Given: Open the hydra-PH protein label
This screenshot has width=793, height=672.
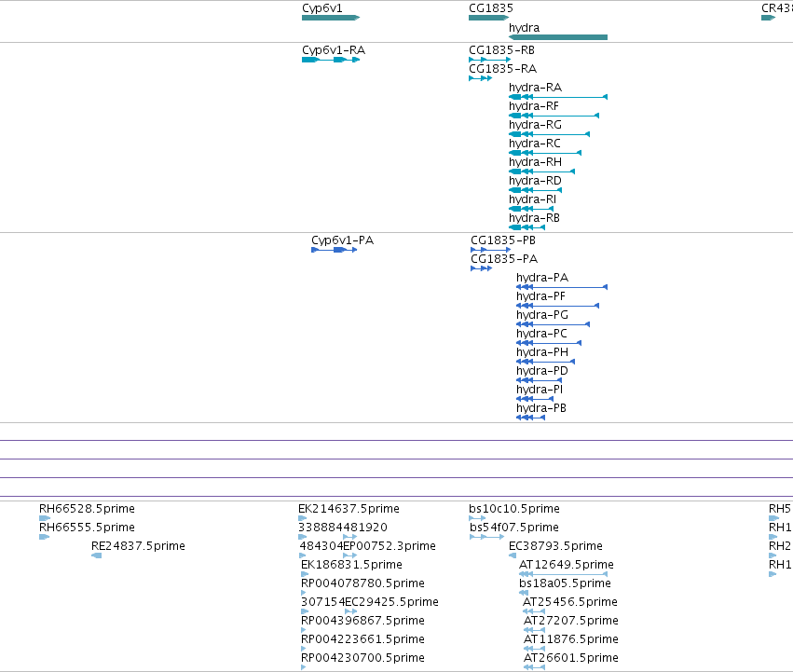Looking at the screenshot, I should coord(542,352).
